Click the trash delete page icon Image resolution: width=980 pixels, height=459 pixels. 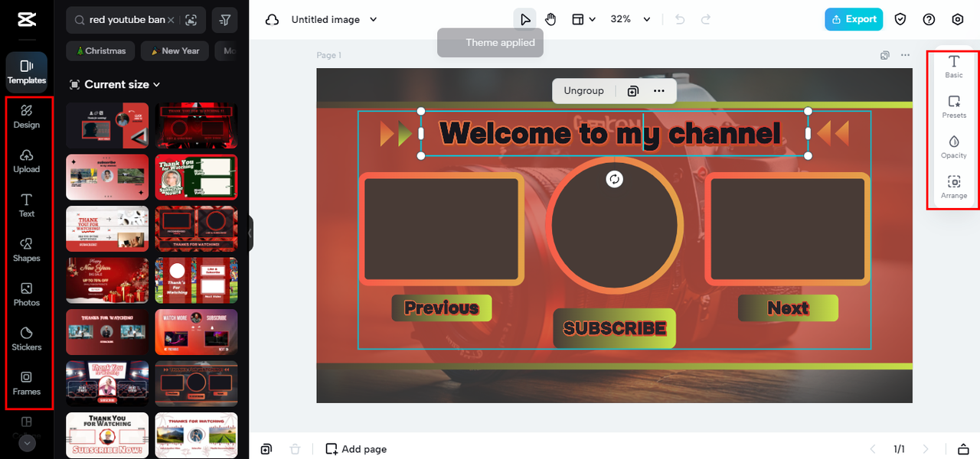pyautogui.click(x=296, y=449)
